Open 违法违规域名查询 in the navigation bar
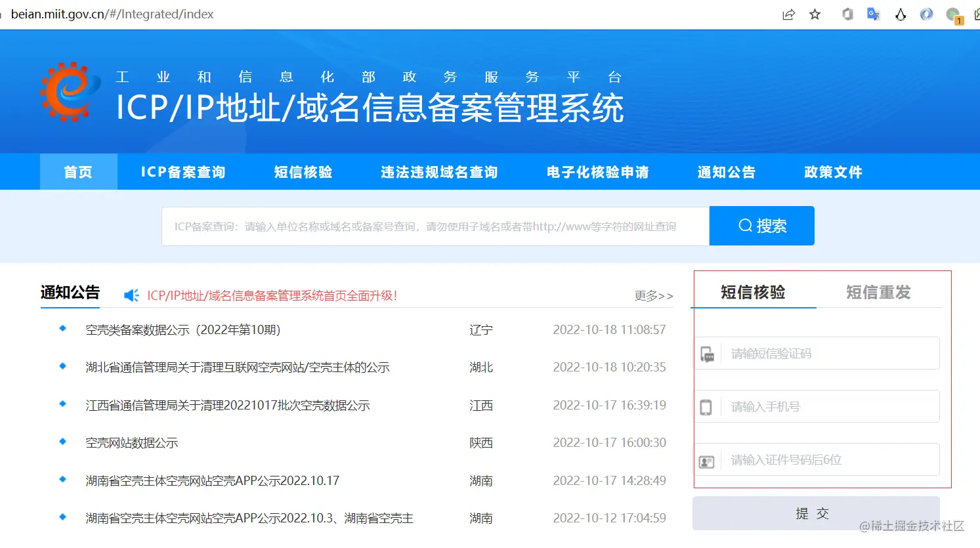 pyautogui.click(x=439, y=172)
